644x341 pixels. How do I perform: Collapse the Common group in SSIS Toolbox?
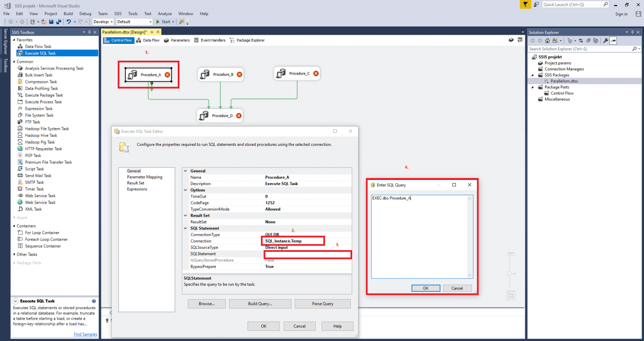(x=14, y=62)
